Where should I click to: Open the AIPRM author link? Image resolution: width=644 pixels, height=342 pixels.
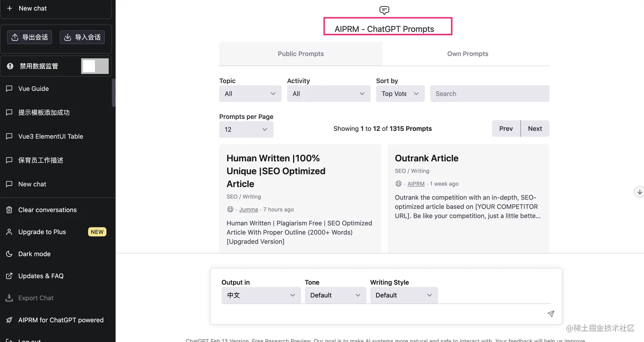(x=416, y=184)
